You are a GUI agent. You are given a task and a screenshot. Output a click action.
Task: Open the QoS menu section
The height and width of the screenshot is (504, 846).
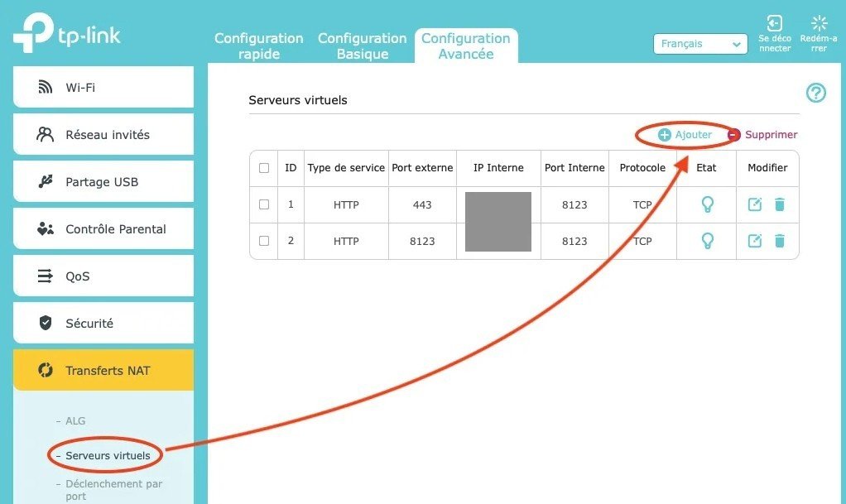point(103,276)
